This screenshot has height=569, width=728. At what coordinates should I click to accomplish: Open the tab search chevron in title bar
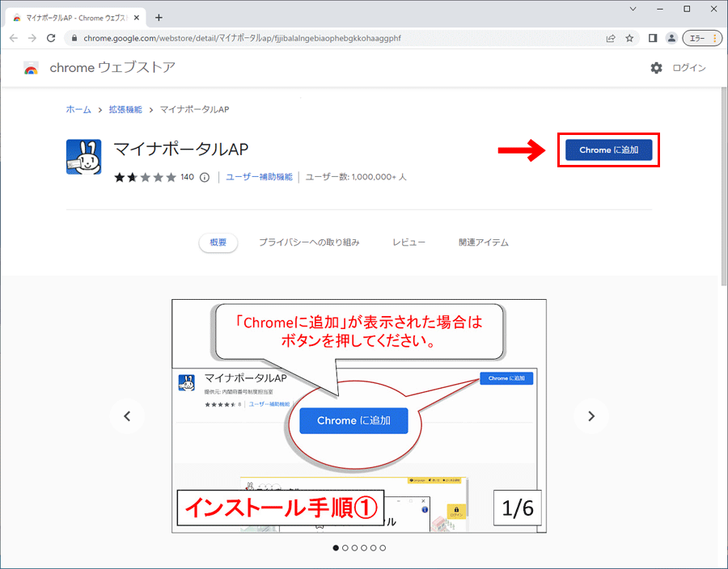tap(633, 9)
